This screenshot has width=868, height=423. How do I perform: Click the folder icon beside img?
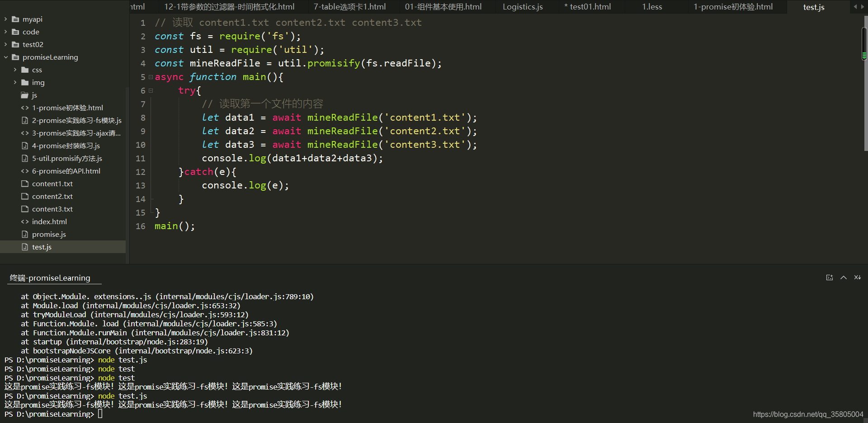click(x=25, y=82)
